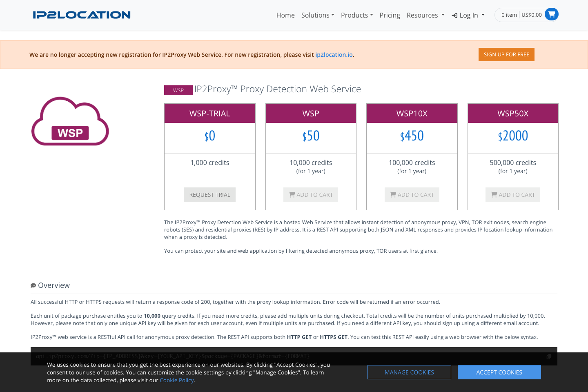Click REQUEST TRIAL for WSP-TRIAL

[209, 194]
